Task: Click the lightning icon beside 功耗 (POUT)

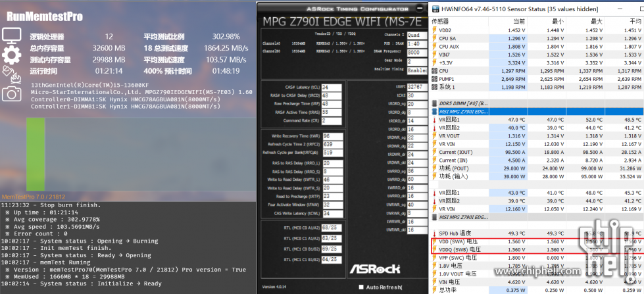Action: 435,168
